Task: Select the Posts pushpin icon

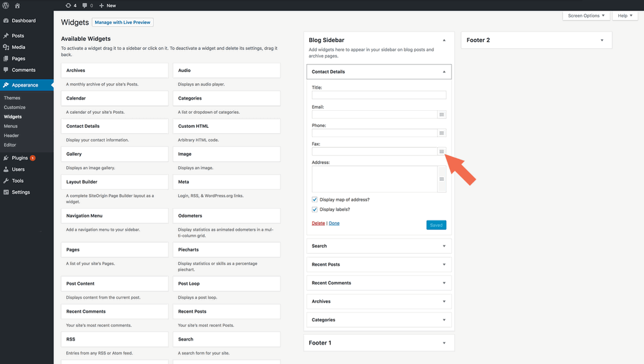Action: tap(6, 35)
